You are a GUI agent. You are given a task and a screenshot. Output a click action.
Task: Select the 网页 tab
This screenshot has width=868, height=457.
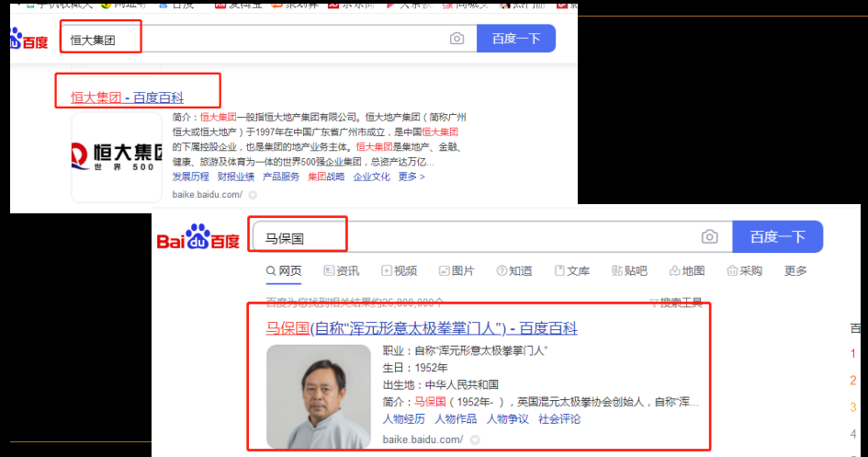(x=284, y=271)
